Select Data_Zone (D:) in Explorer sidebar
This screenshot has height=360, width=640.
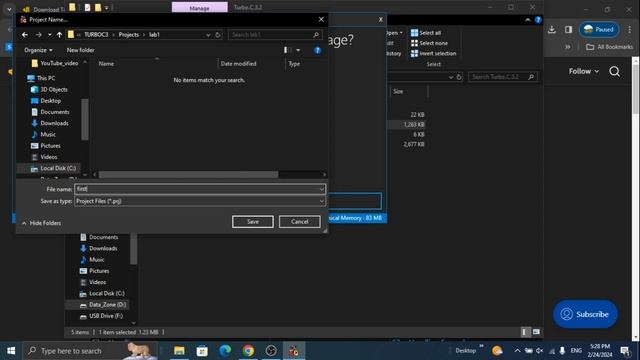pos(103,304)
